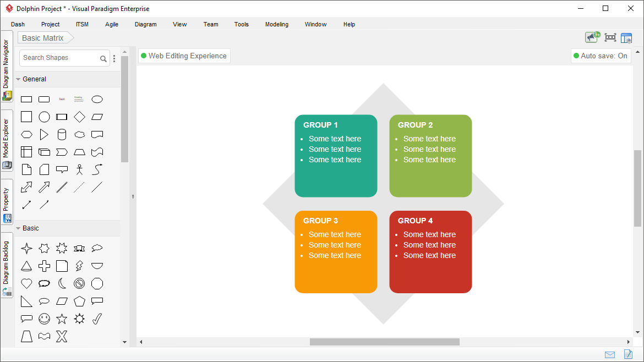Choose the crescent moon shape
644x362 pixels.
62,284
